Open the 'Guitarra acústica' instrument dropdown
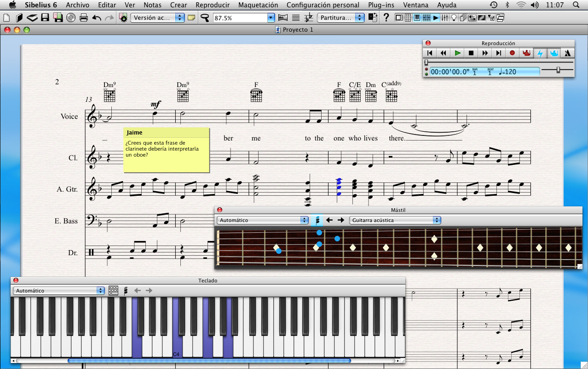This screenshot has height=369, width=588. (395, 220)
